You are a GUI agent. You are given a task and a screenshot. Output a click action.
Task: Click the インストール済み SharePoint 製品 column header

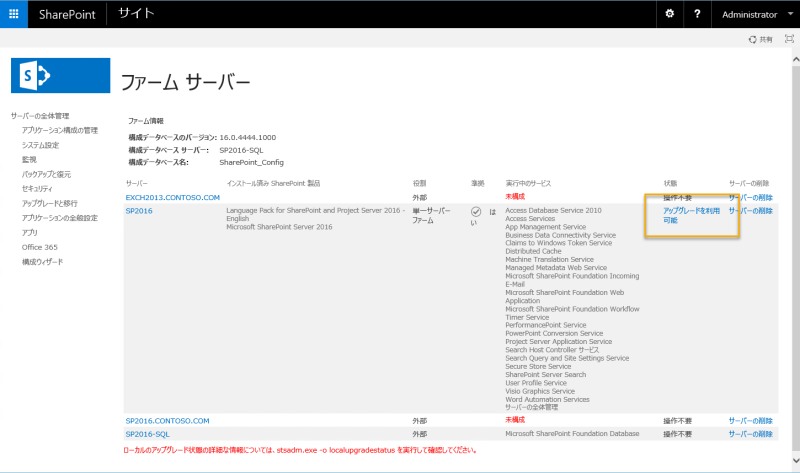click(x=273, y=183)
